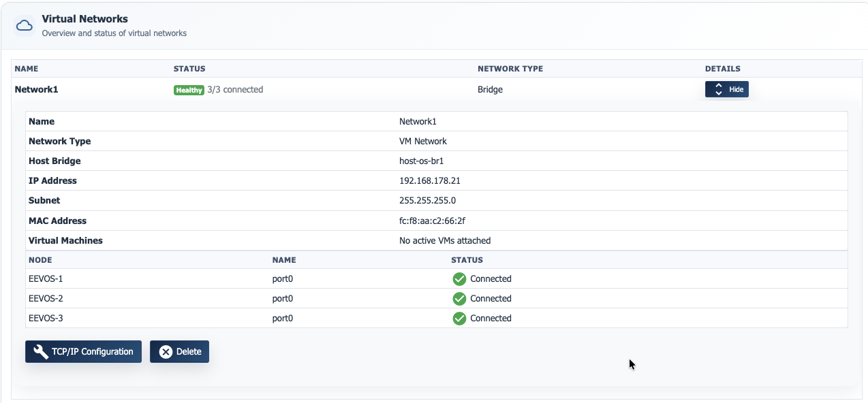This screenshot has height=403, width=868.
Task: Click port0 under EEVOS-2
Action: 282,298
